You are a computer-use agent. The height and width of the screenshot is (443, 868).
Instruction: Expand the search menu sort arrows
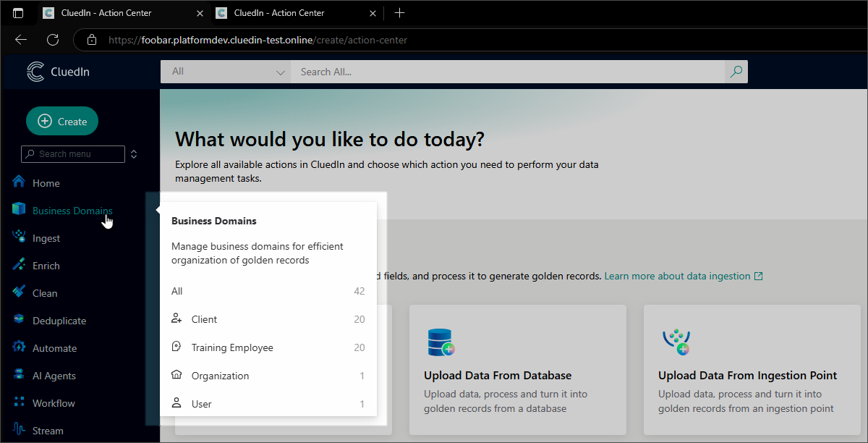tap(133, 154)
